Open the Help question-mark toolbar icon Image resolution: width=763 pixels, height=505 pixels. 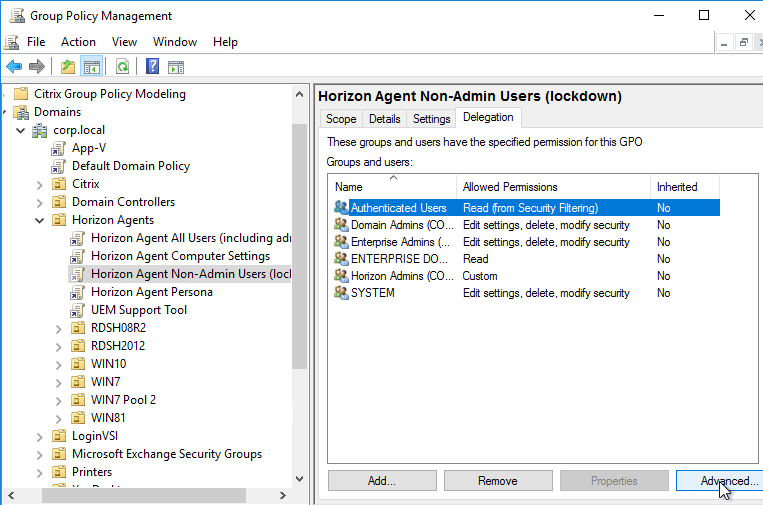click(152, 66)
